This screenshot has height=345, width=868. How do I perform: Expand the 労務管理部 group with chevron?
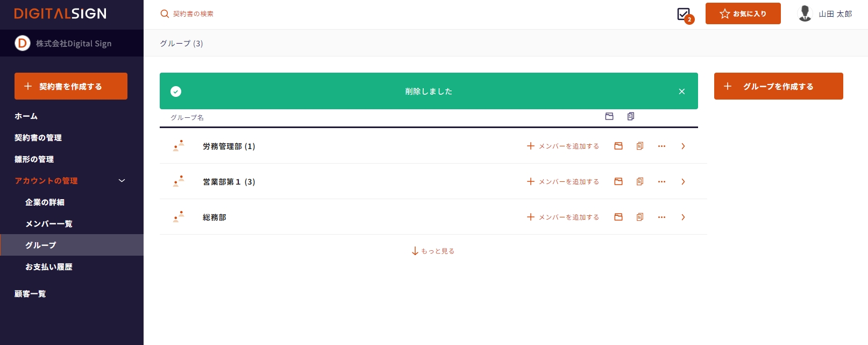[x=683, y=146]
